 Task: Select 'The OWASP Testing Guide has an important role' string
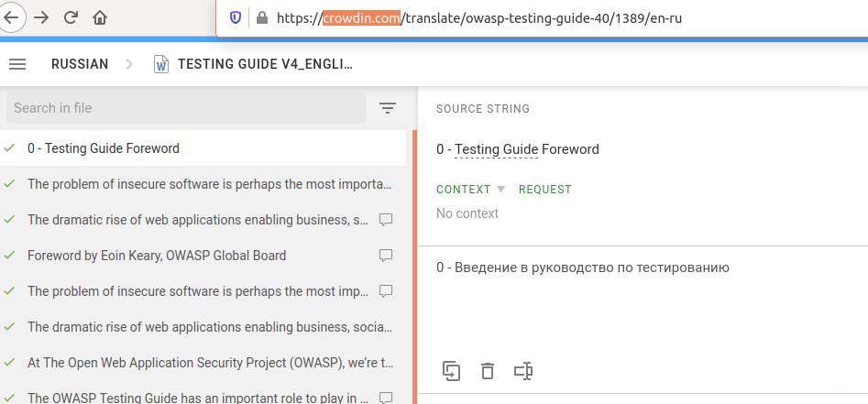pyautogui.click(x=203, y=394)
